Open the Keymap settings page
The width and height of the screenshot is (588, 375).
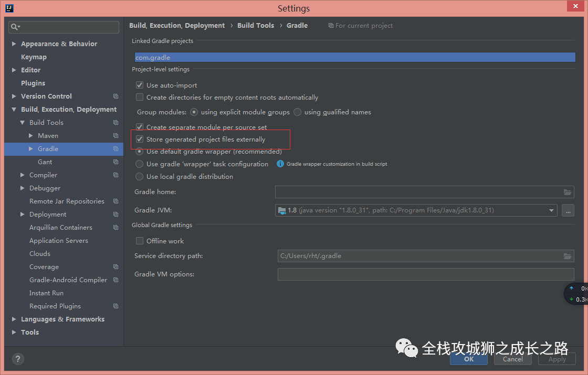point(34,57)
